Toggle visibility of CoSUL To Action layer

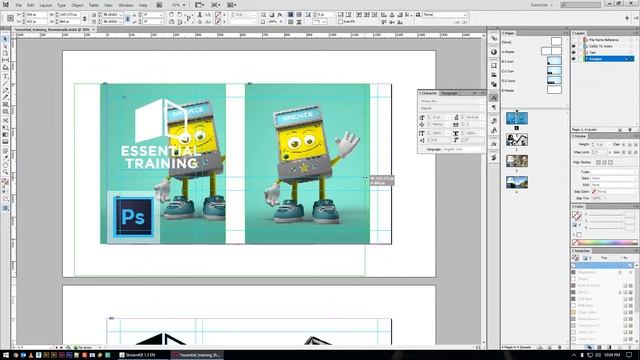[574, 46]
